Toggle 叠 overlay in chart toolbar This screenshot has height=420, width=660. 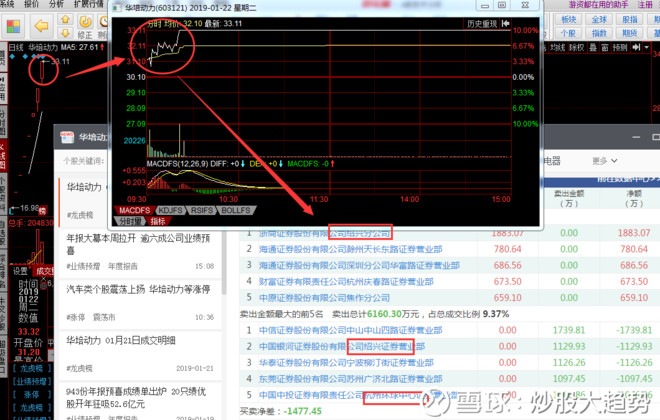(x=593, y=48)
